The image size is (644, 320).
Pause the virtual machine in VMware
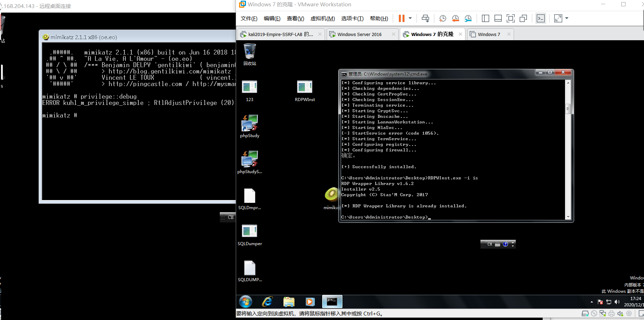(x=401, y=18)
